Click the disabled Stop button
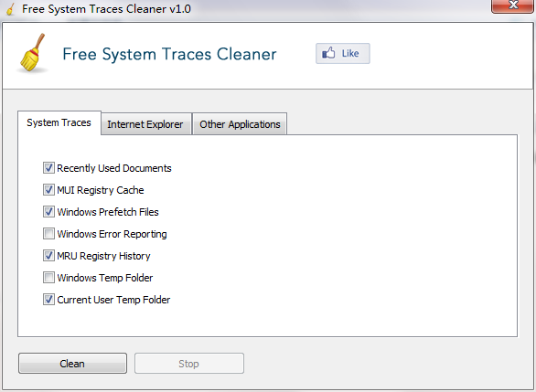The height and width of the screenshot is (392, 536). (189, 364)
